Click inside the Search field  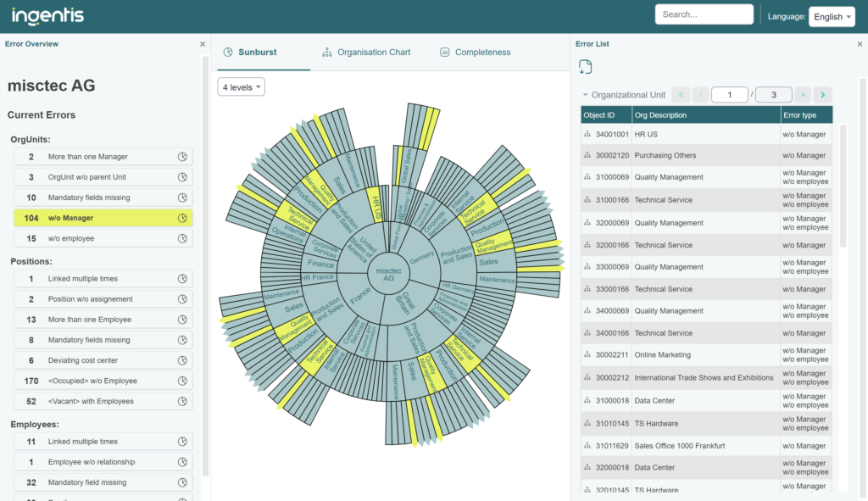704,14
